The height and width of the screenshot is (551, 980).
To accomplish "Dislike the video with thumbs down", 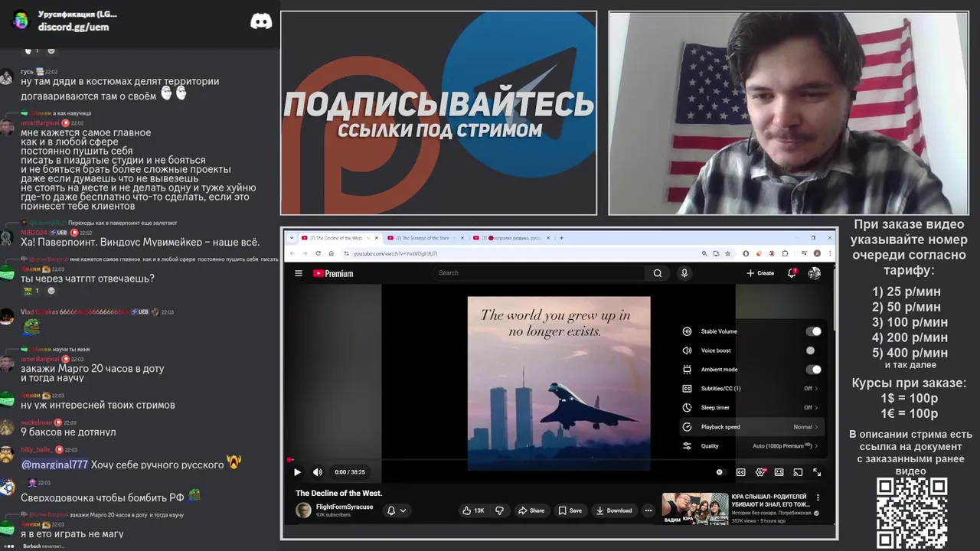I will pyautogui.click(x=500, y=510).
